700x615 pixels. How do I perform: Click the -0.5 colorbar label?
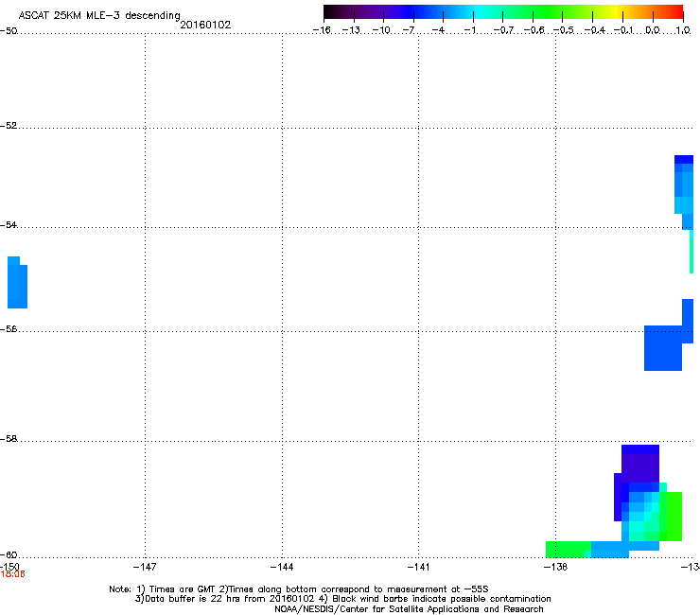pyautogui.click(x=564, y=30)
